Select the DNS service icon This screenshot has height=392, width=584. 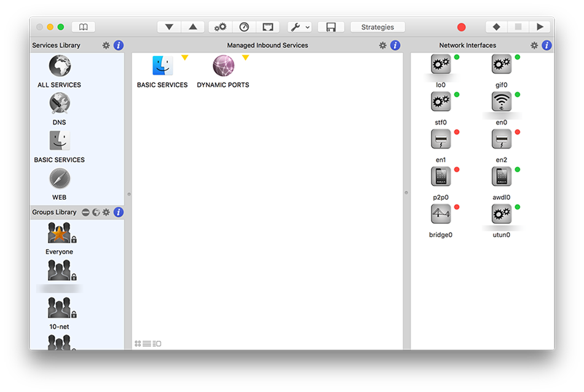tap(60, 104)
